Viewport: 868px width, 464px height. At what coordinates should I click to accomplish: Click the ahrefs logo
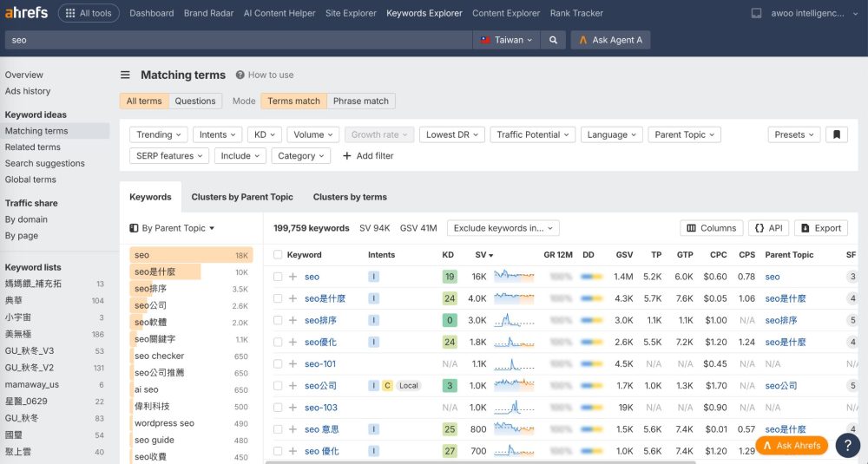26,13
